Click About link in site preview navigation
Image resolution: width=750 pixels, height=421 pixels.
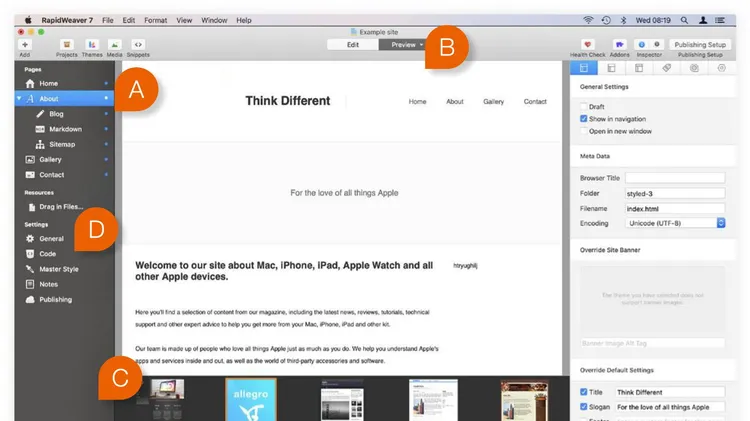tap(455, 101)
